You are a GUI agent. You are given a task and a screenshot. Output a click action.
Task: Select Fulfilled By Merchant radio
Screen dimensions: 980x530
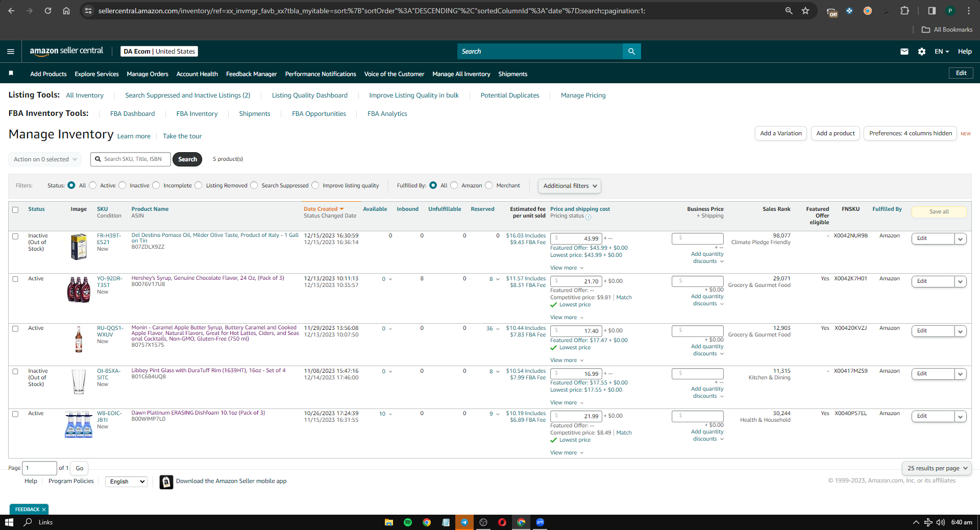click(489, 185)
